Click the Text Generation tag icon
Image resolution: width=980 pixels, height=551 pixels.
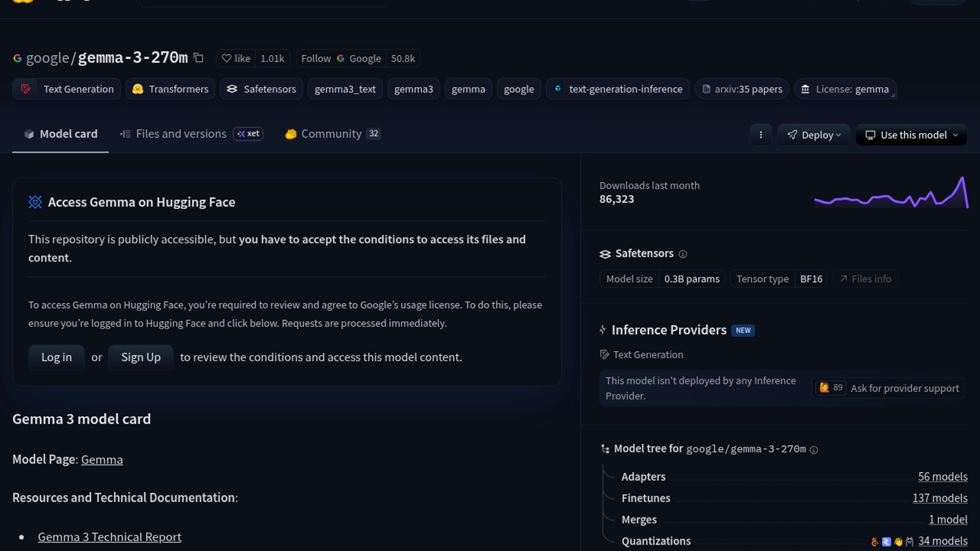tap(26, 89)
